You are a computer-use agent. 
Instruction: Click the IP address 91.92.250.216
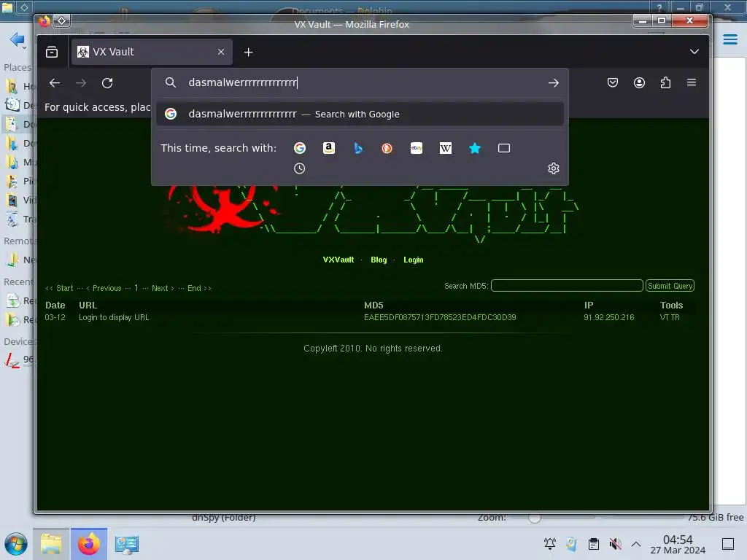pyautogui.click(x=609, y=317)
